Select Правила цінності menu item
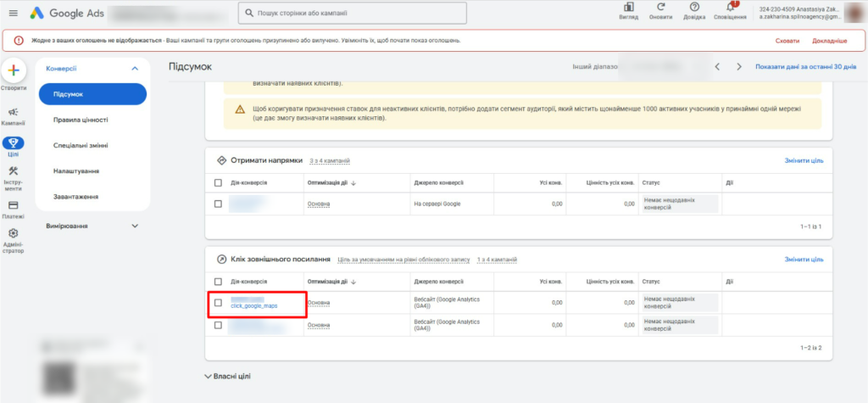The width and height of the screenshot is (868, 403). coord(81,120)
